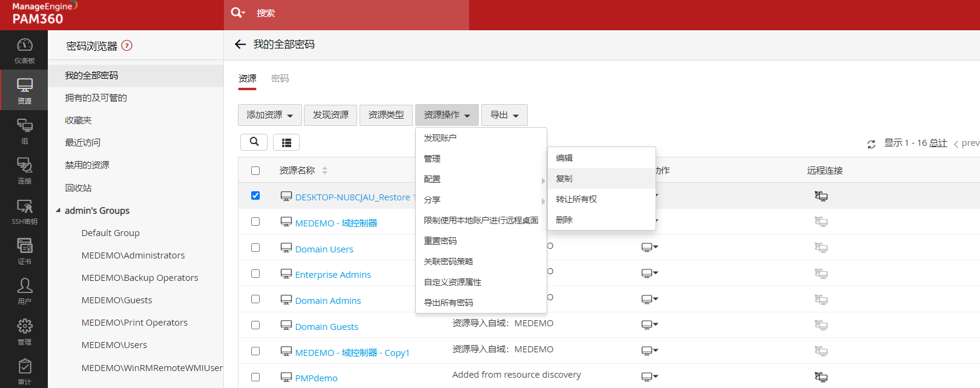The height and width of the screenshot is (388, 980).
Task: Click remote connection icon for PMPdemo row
Action: pos(821,377)
